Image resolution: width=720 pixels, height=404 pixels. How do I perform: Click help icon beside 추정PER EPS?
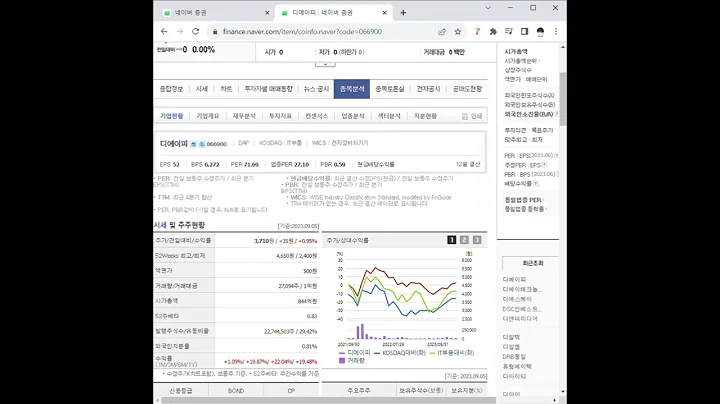click(x=544, y=165)
